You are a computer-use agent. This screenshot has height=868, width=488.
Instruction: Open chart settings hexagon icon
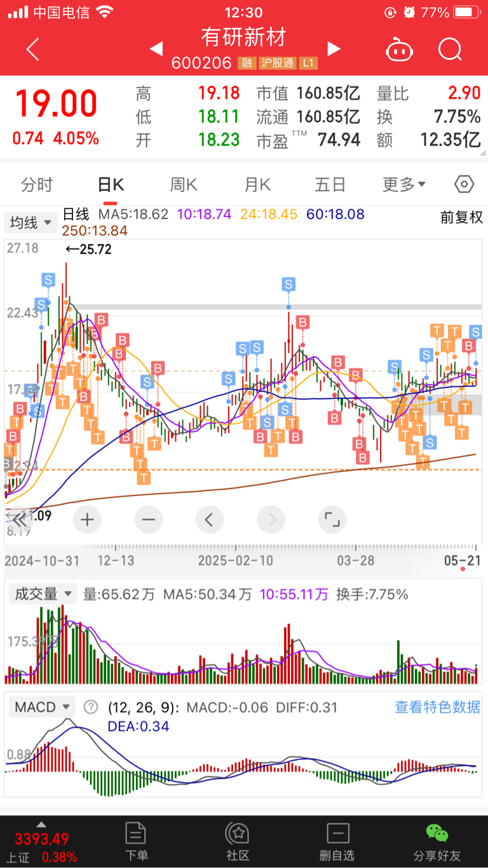[464, 184]
